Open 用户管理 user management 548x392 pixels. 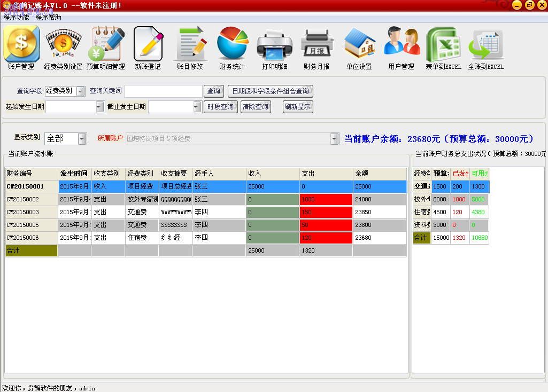tap(401, 48)
